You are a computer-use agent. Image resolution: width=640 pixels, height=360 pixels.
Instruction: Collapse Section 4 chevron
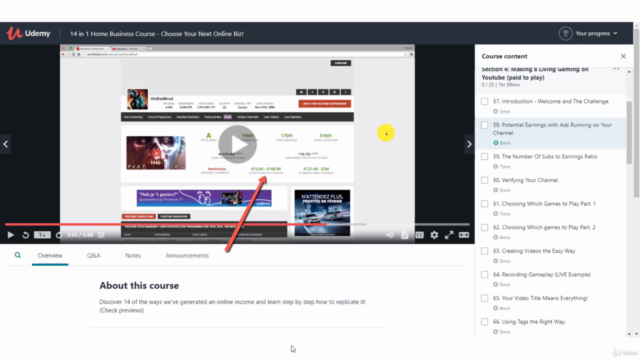[x=616, y=69]
